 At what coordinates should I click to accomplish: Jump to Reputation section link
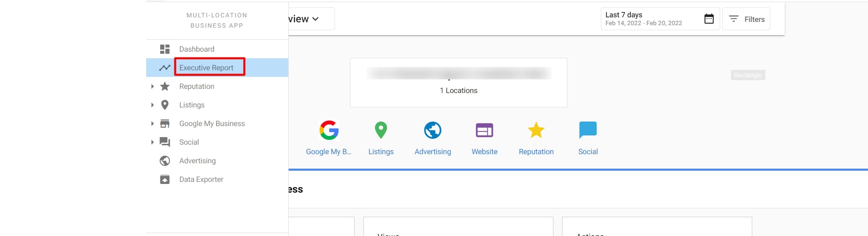tap(536, 152)
